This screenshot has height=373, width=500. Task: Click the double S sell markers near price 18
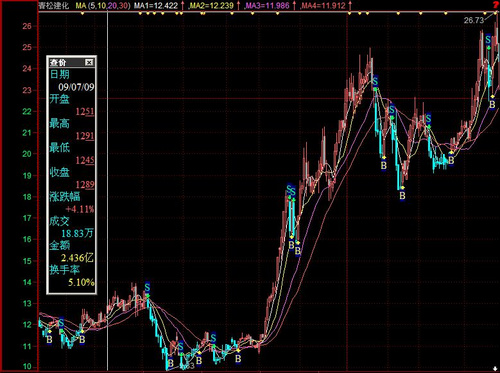(x=291, y=191)
